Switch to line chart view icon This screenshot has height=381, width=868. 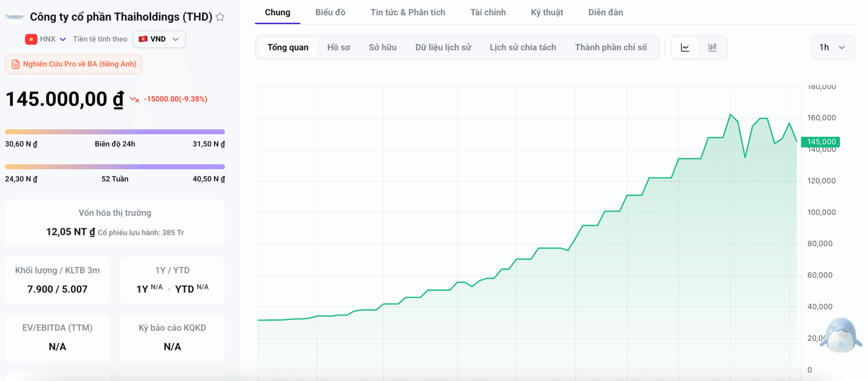(685, 48)
